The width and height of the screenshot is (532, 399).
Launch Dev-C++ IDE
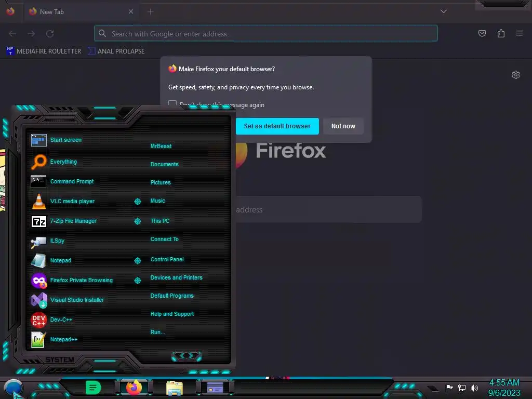(51, 320)
